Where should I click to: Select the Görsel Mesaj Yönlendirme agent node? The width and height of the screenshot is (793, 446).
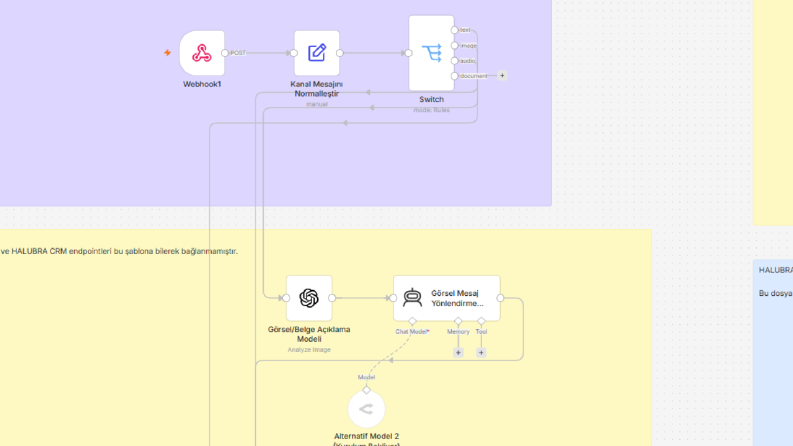[447, 298]
